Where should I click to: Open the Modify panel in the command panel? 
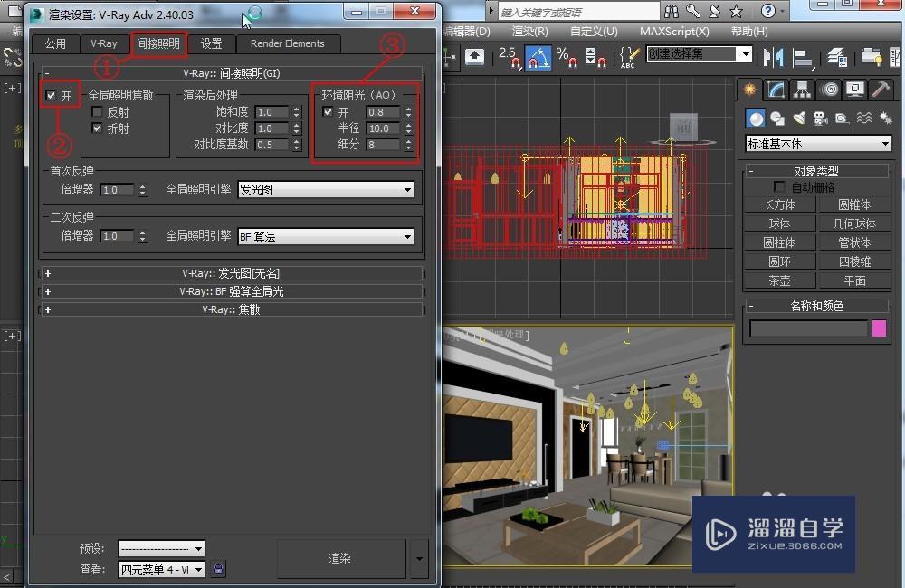775,90
